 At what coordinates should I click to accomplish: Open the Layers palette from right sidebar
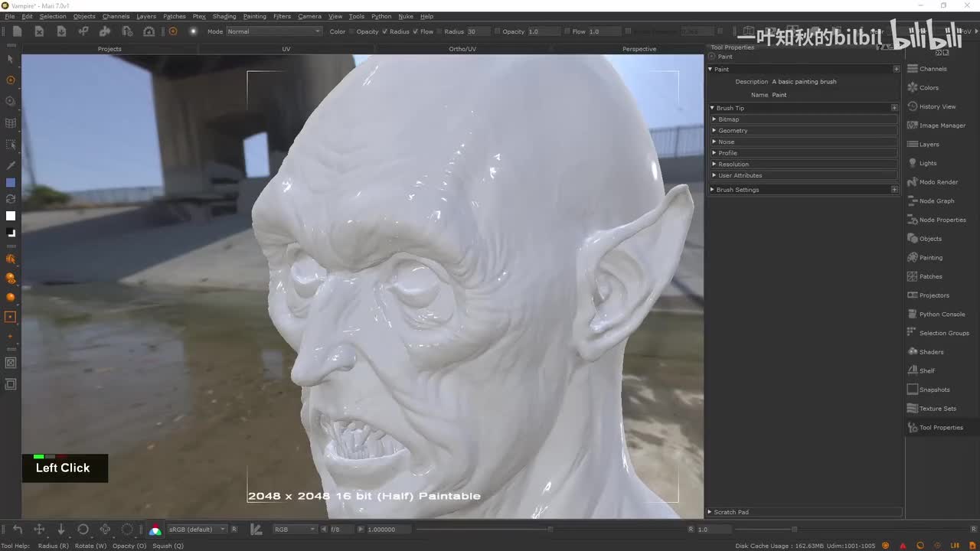pos(923,144)
